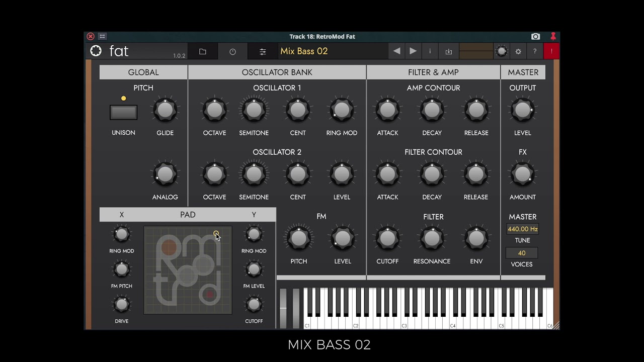Click the pad X DRIVE knob
This screenshot has height=362, width=644.
point(121,304)
